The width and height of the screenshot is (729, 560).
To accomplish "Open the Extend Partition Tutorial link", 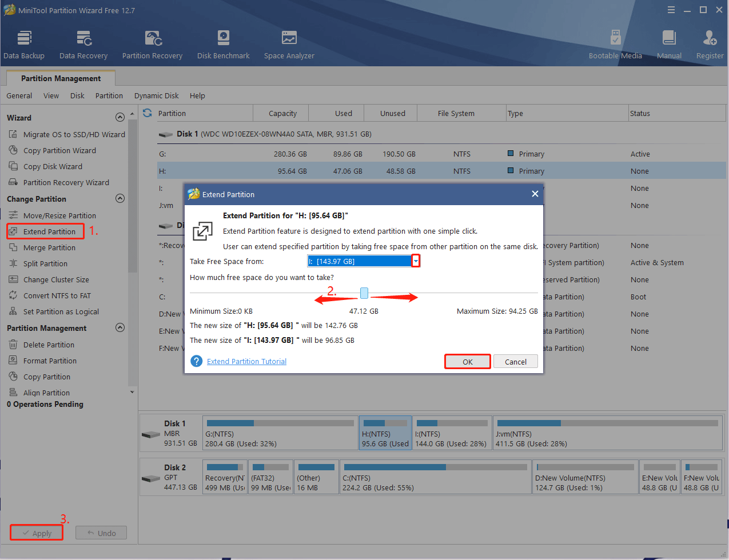I will (246, 361).
